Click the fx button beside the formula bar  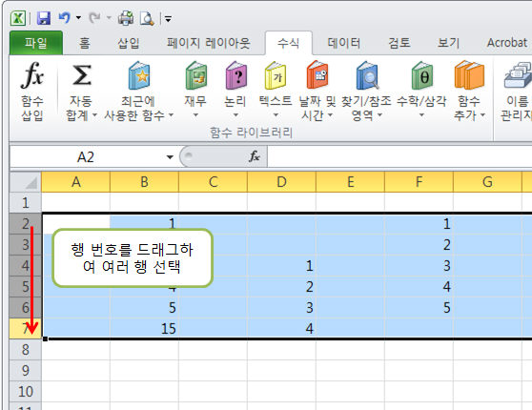(x=255, y=156)
